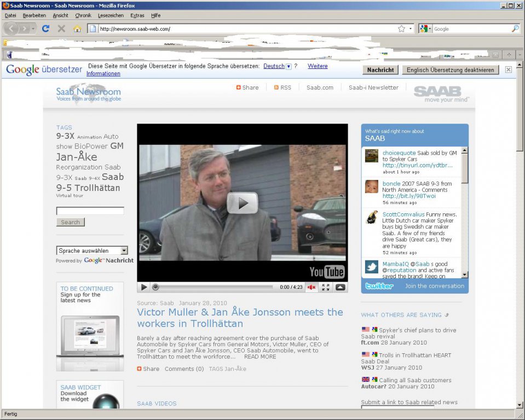Screen dimensions: 525x420
Task: Click the Stop loading X icon
Action: pos(61,29)
